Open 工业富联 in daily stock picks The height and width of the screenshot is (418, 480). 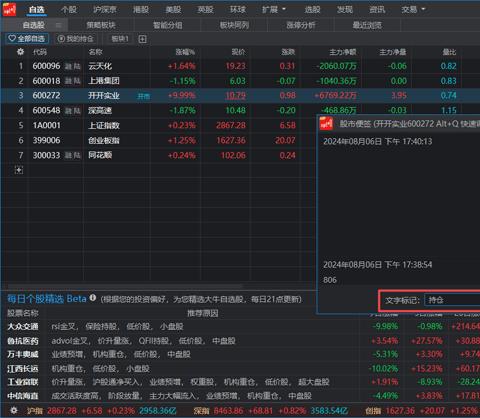[x=23, y=382]
